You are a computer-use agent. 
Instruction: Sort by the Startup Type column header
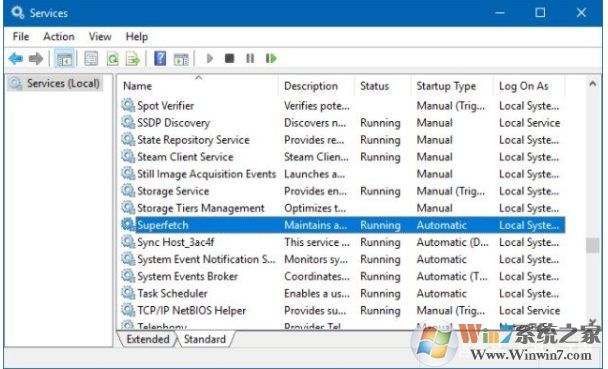click(446, 86)
